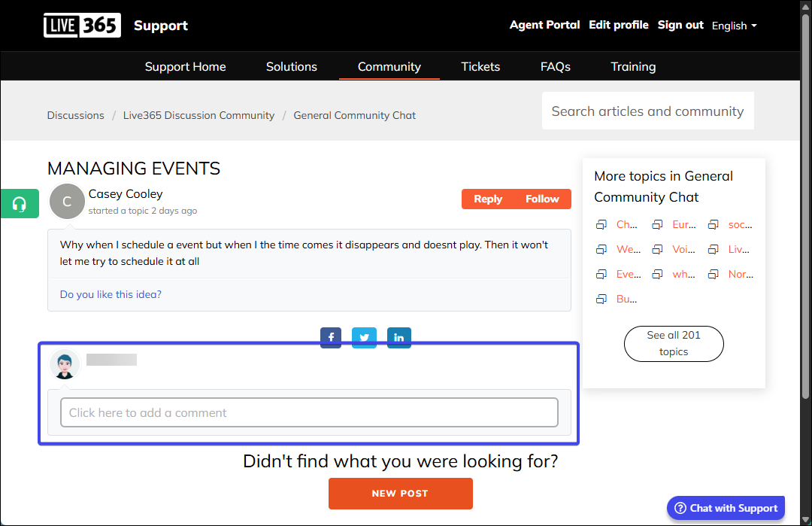Click Casey Cooley's avatar circle
The image size is (812, 526).
pyautogui.click(x=67, y=202)
